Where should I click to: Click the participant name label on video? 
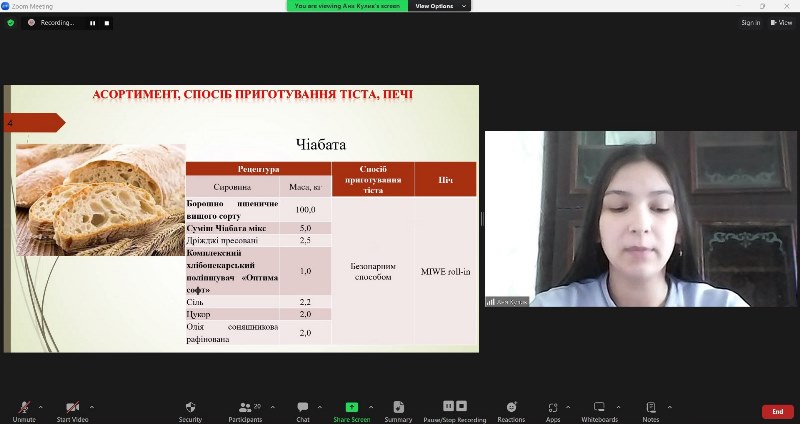(x=507, y=302)
